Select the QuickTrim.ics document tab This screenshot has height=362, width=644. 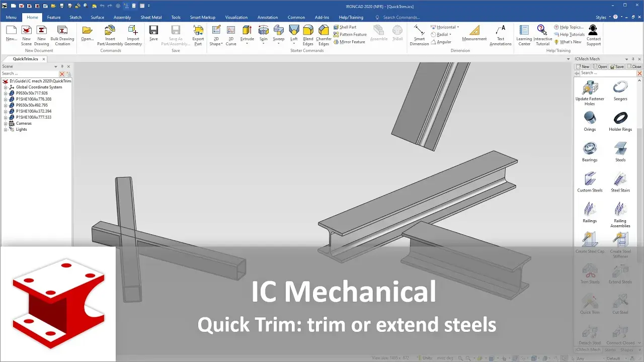coord(26,59)
